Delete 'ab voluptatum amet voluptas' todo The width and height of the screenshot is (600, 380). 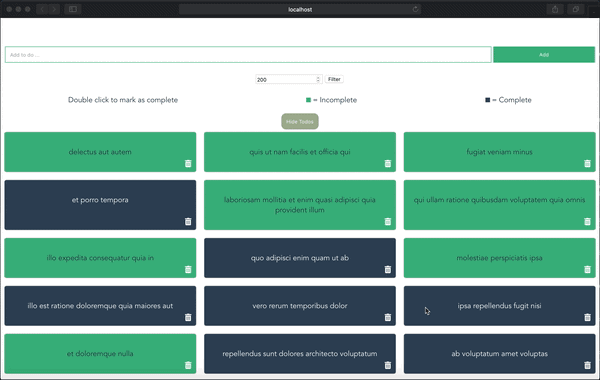pos(587,365)
